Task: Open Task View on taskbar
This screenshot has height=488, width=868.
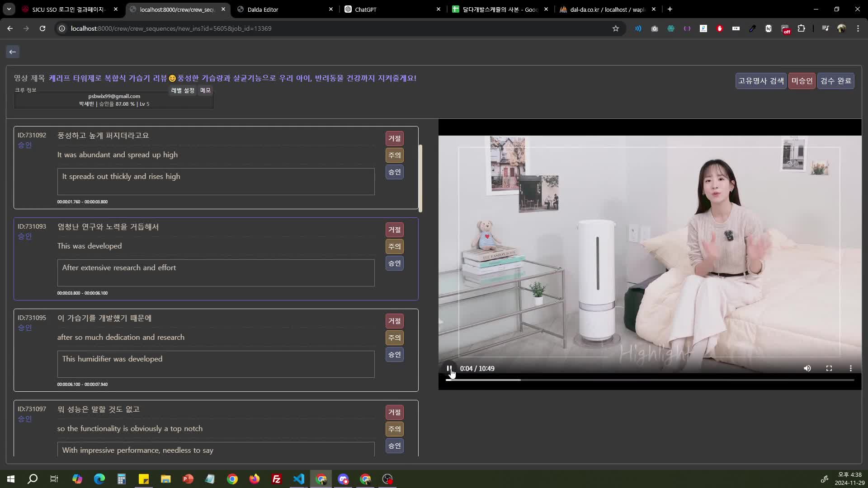Action: [54, 479]
